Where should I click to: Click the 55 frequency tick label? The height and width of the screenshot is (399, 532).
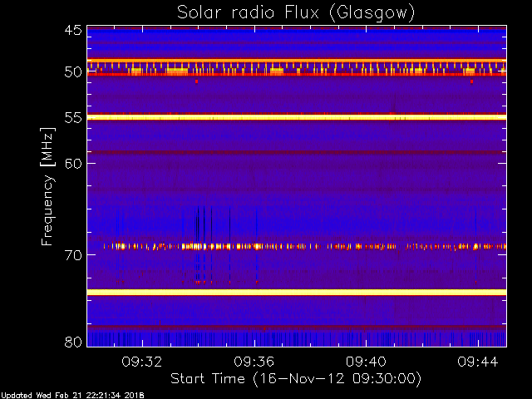click(73, 118)
